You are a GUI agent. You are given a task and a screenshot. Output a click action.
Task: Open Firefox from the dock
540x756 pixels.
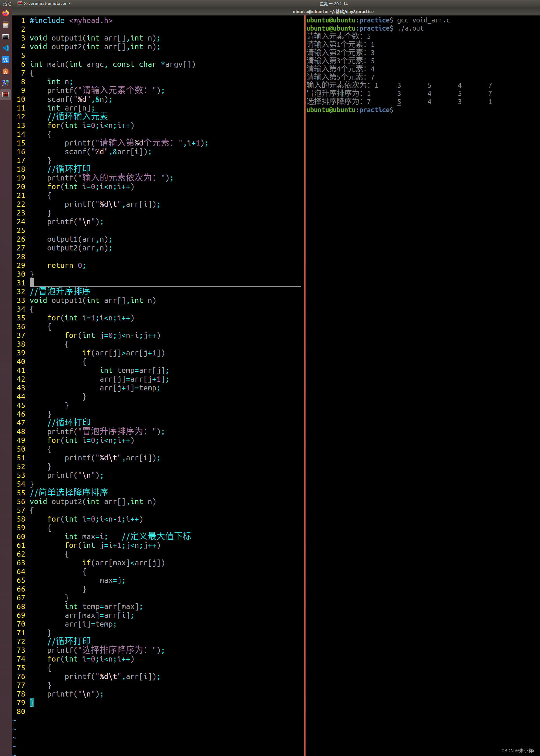[5, 13]
